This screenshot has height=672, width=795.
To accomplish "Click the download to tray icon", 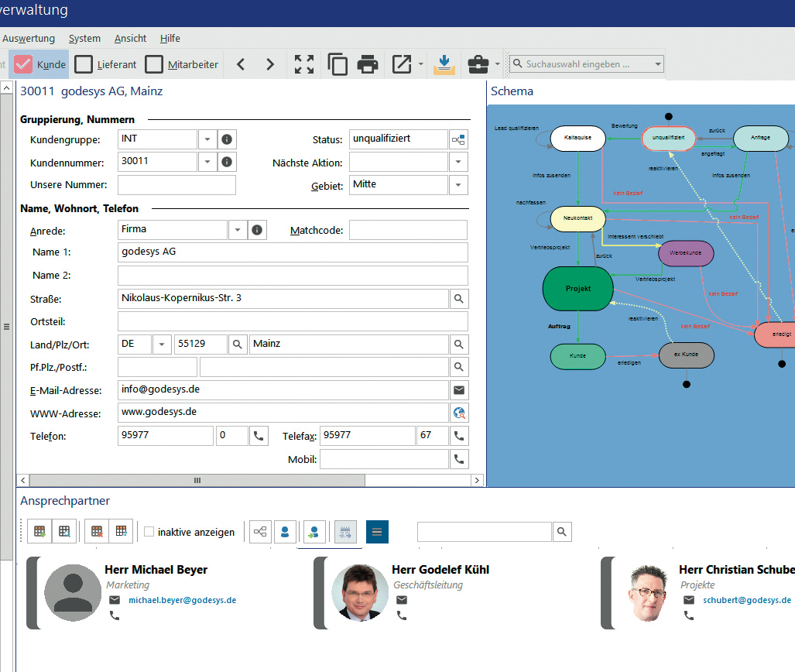I will click(x=444, y=64).
